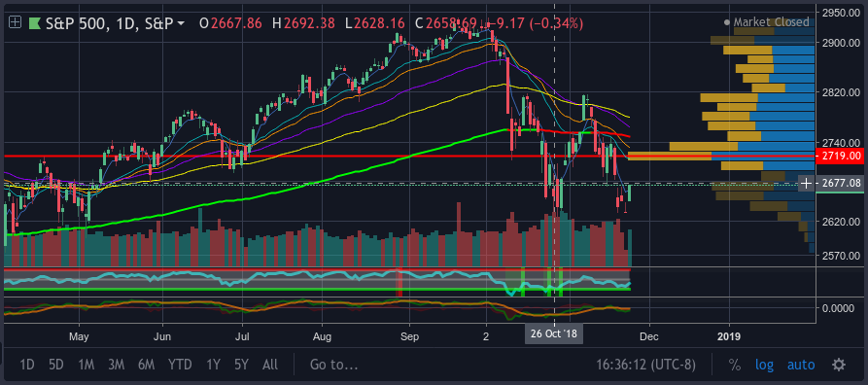Screen dimensions: 868x385
Task: Switch to 3M time range
Action: point(116,365)
